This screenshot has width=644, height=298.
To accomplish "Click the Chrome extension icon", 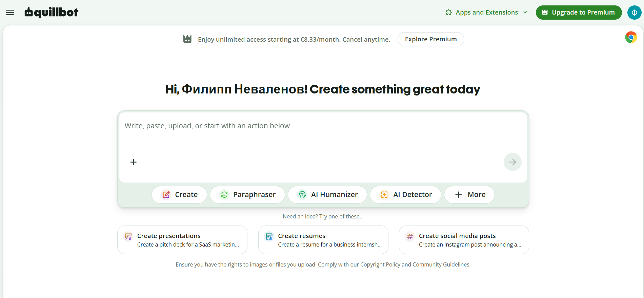I will [x=631, y=37].
